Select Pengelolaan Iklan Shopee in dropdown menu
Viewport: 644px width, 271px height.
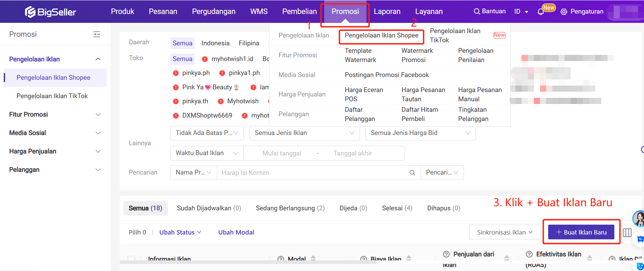pos(381,35)
